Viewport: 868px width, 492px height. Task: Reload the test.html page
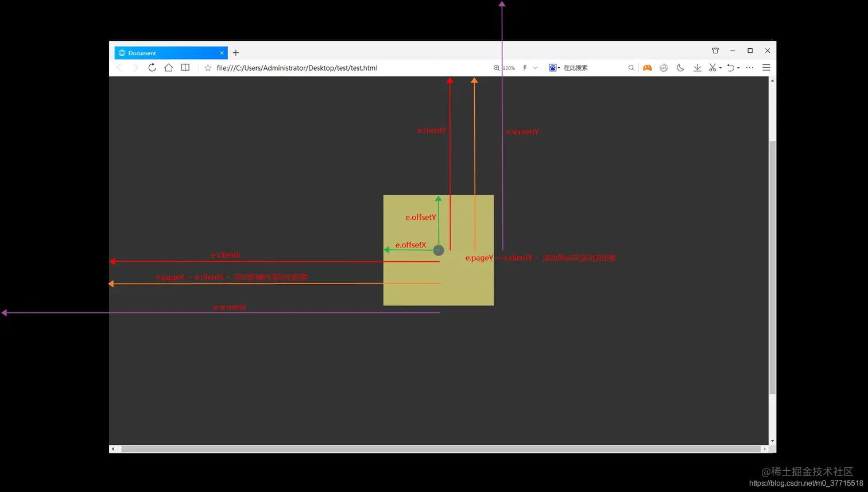coord(152,68)
